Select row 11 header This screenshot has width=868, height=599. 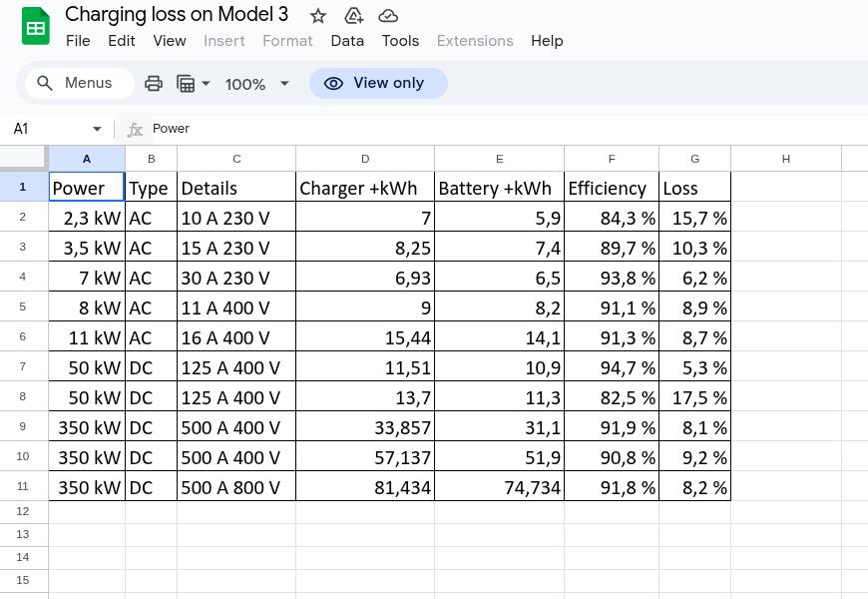click(x=24, y=486)
